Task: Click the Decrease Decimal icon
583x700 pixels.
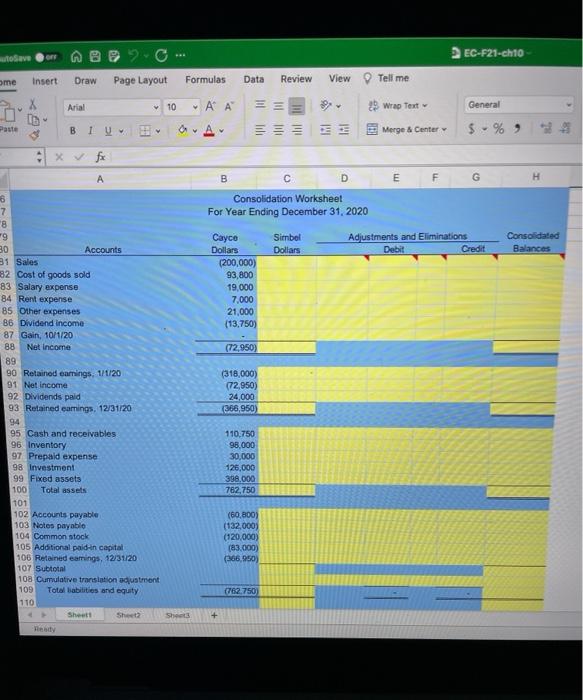Action: (x=566, y=129)
